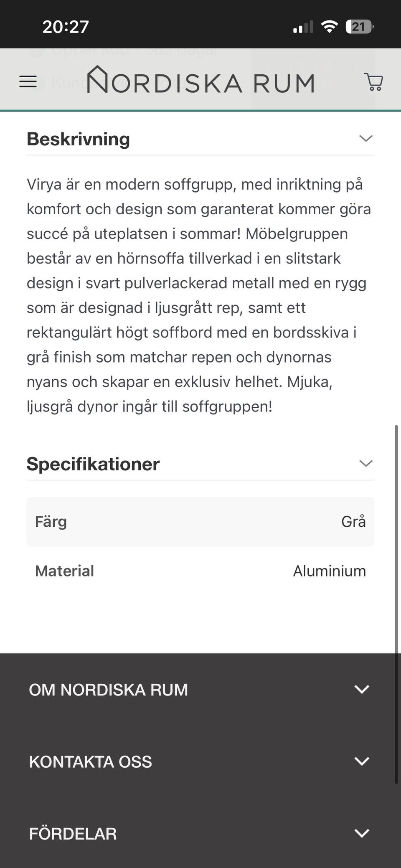Screen dimensions: 401x868
Task: Tap the battery indicator showing 21
Action: [359, 26]
